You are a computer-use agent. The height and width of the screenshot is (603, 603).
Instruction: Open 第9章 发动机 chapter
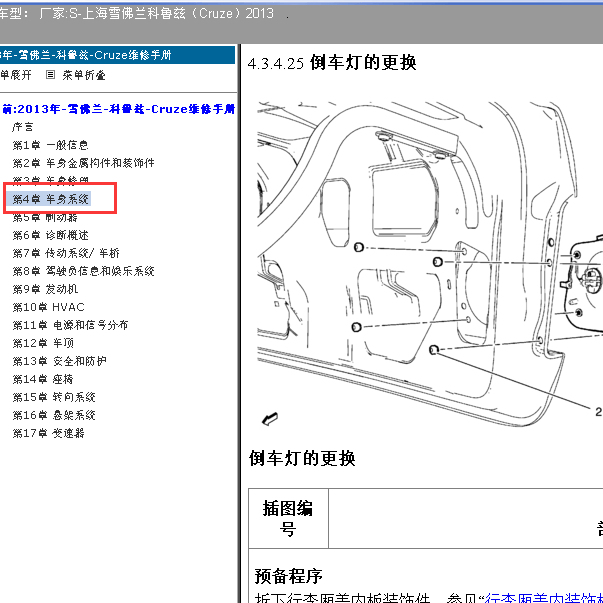(x=44, y=289)
